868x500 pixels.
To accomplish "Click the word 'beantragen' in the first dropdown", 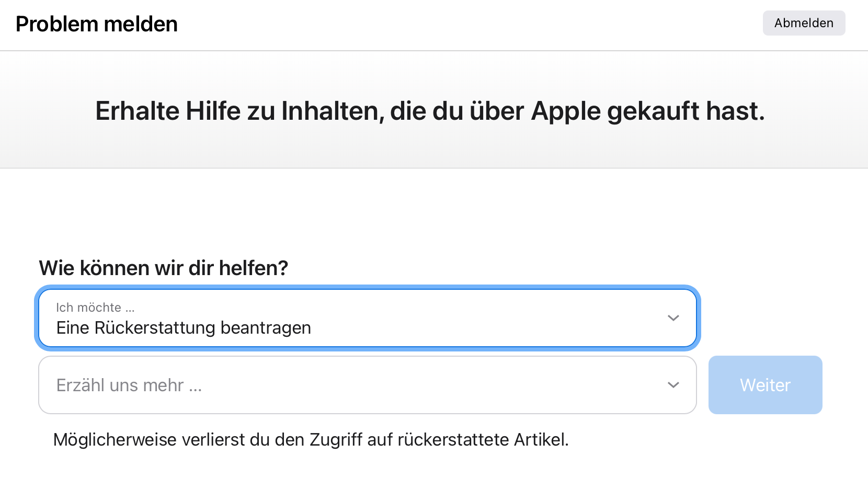I will click(266, 328).
